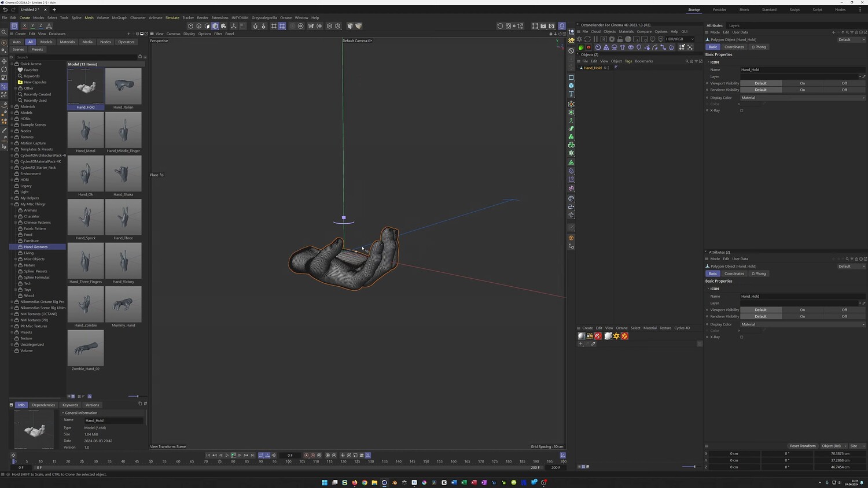Add a Cube primitive from side palette

[571, 86]
